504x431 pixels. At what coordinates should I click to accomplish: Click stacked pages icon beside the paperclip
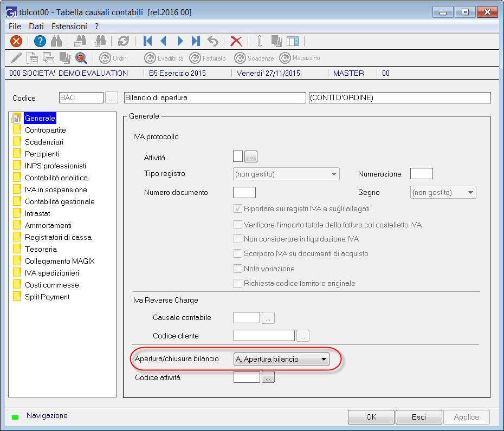pos(276,41)
